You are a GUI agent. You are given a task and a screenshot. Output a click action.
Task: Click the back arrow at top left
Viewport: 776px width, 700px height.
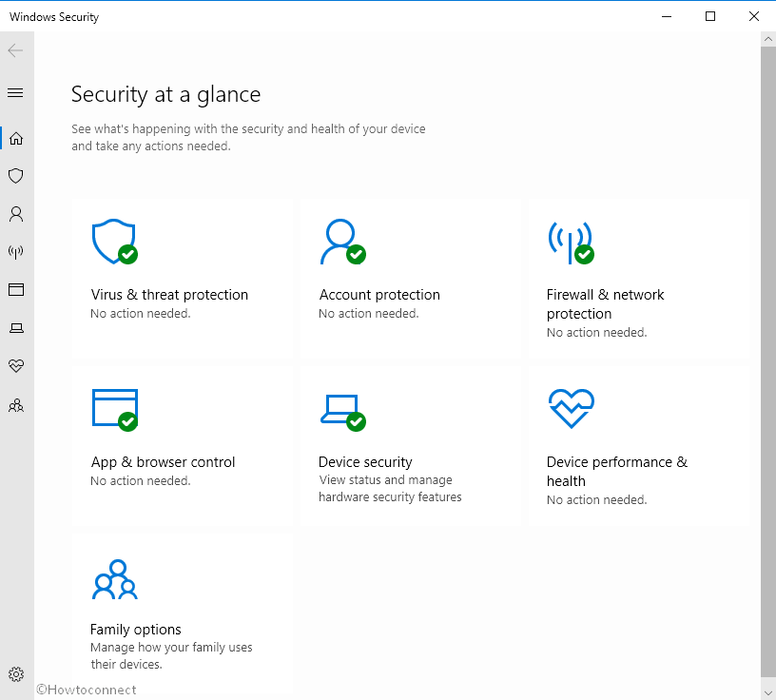point(15,49)
